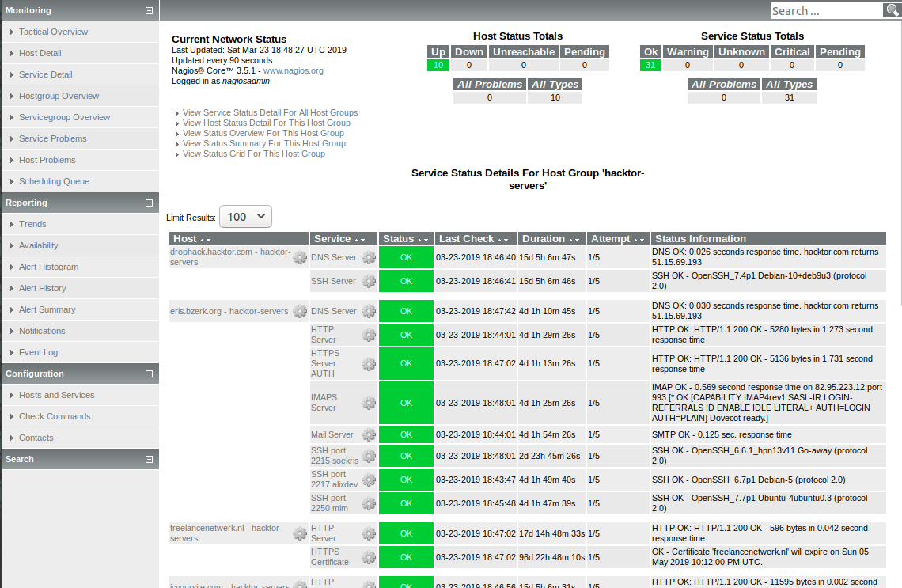Screen dimensions: 902x588
Task: Open gear icon for host freelancenetwerk.nl
Action: pos(300,533)
